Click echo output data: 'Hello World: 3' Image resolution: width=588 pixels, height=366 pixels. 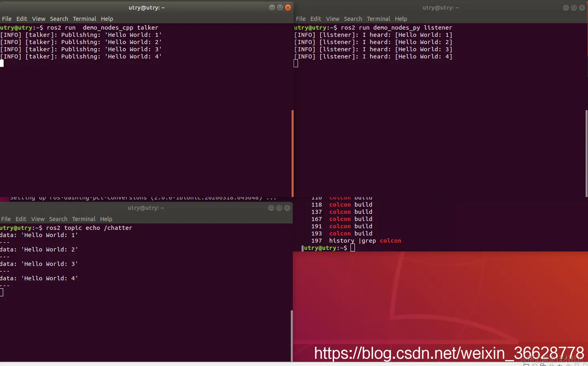39,264
